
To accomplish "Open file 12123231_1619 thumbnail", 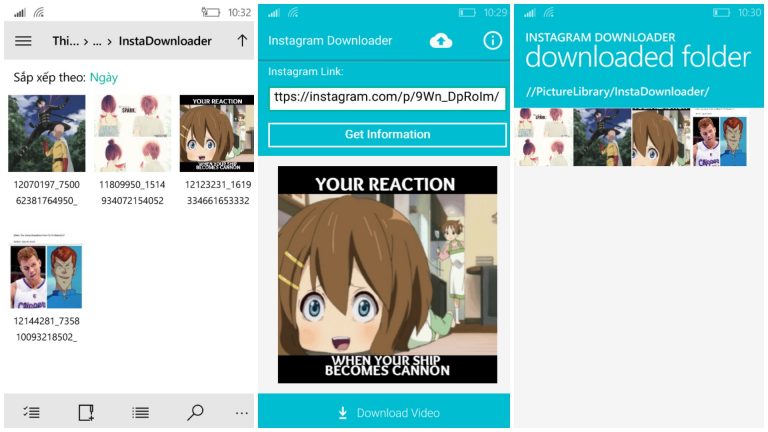I will [217, 133].
